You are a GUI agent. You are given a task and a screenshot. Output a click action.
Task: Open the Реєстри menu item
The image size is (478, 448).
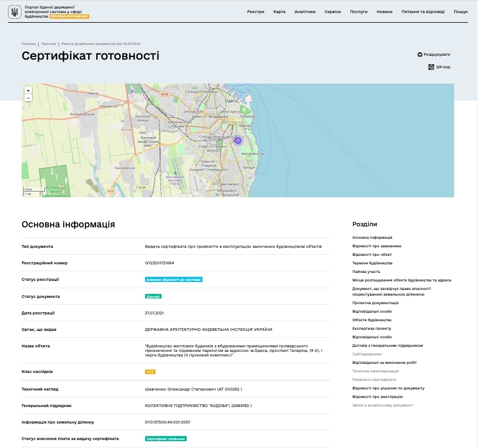tap(256, 12)
